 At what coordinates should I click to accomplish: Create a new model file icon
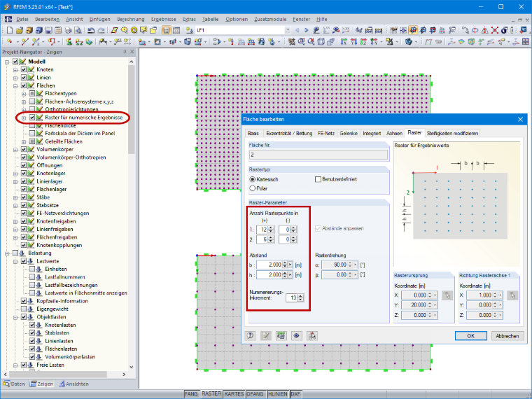[x=10, y=30]
